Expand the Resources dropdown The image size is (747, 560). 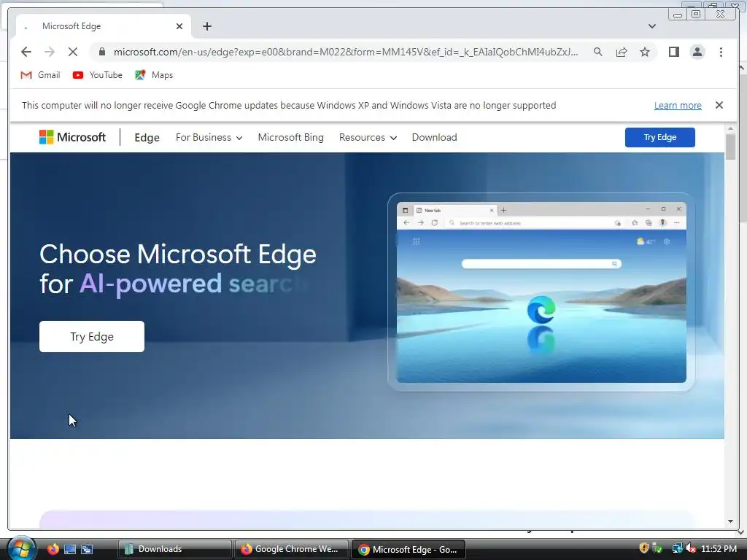tap(368, 137)
